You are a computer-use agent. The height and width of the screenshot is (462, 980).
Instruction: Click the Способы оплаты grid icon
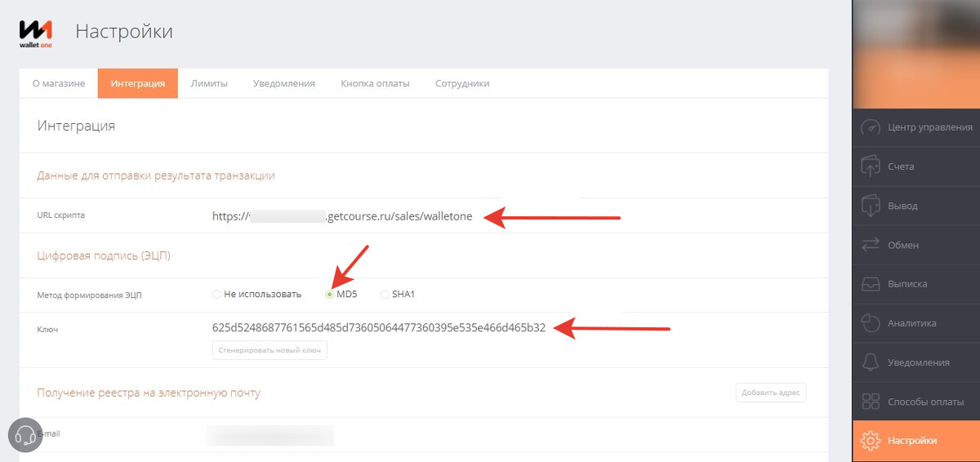click(x=871, y=402)
